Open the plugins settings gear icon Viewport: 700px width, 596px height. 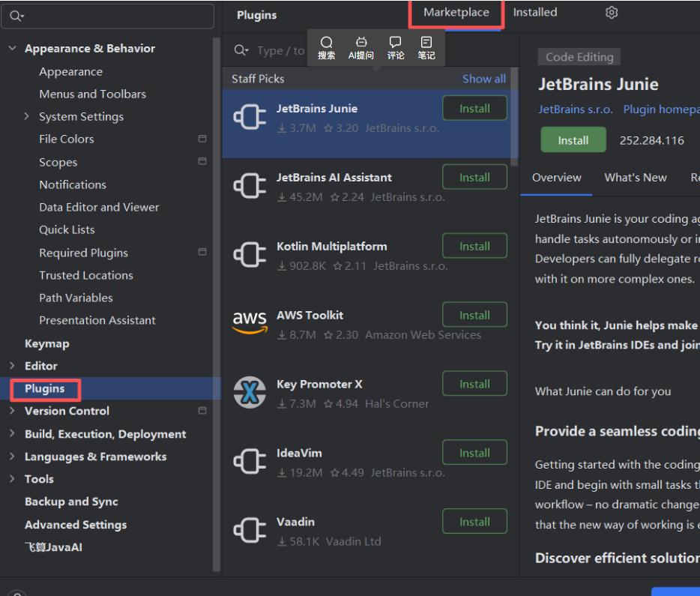click(611, 13)
